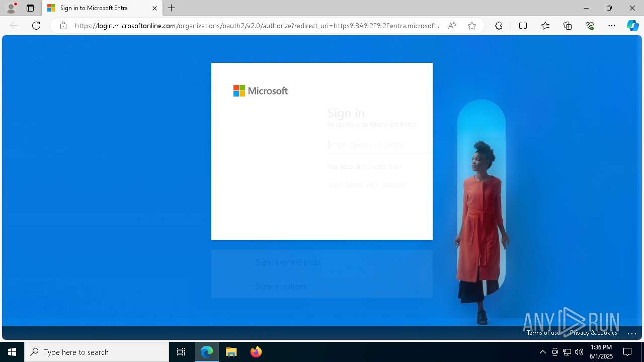This screenshot has height=362, width=644.
Task: Open the Windows Start menu
Action: [x=12, y=352]
